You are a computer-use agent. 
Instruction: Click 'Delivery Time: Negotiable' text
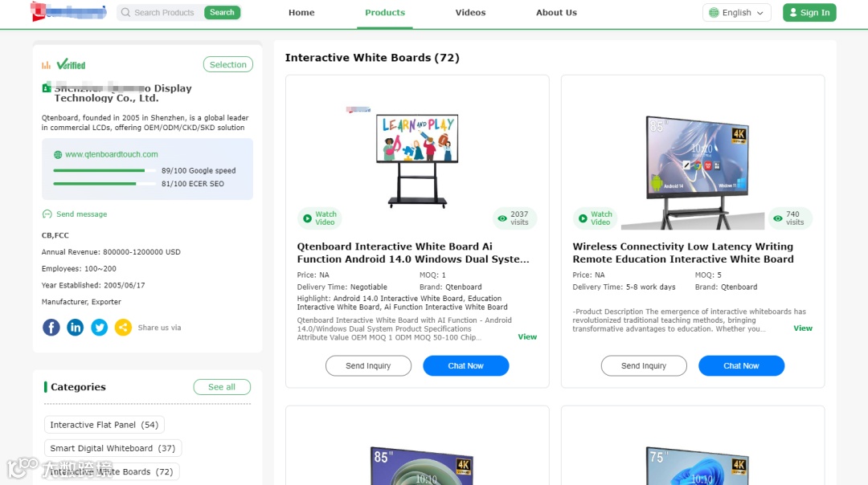[x=342, y=287]
